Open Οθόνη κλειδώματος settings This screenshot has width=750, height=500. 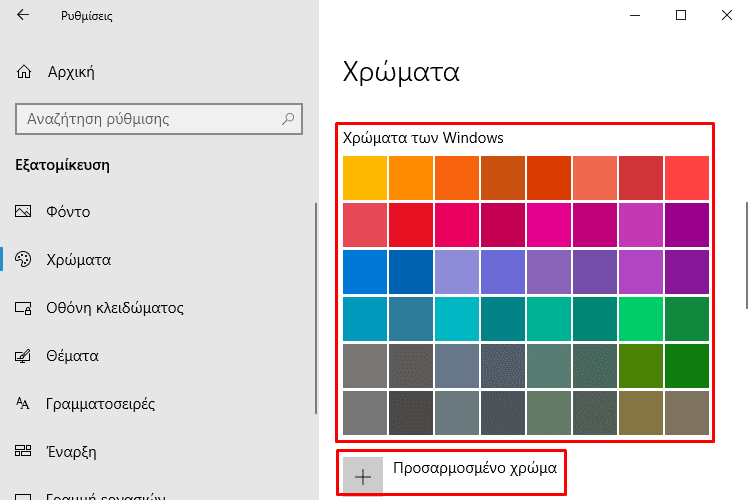[115, 308]
